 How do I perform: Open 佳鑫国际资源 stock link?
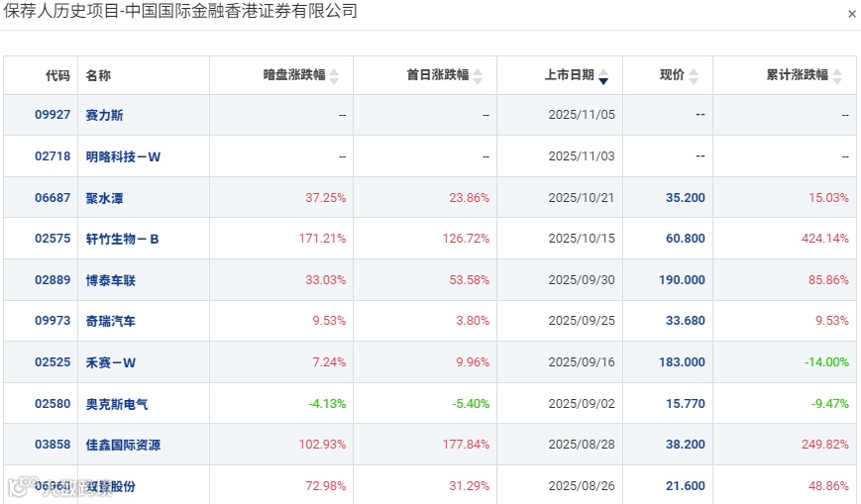point(123,446)
